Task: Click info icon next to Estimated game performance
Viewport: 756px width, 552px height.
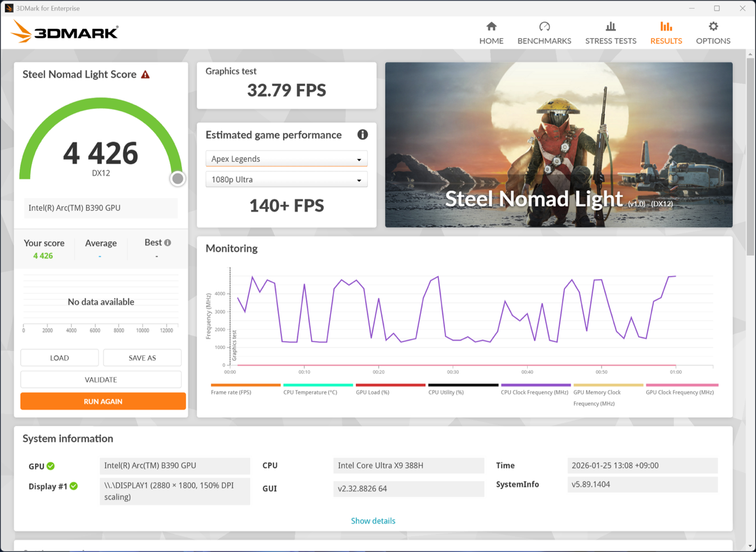Action: click(362, 135)
